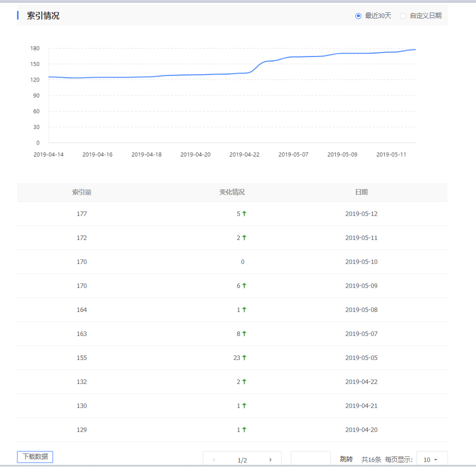476x467 pixels.
Task: Click the chart line's right end point
Action: pos(415,49)
